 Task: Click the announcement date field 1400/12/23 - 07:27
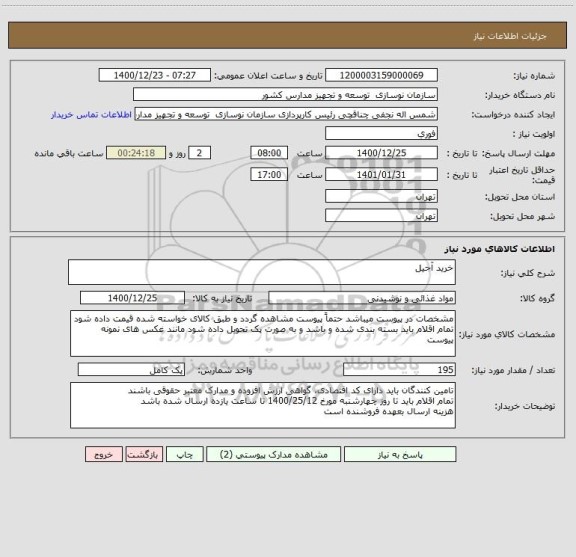(x=155, y=75)
